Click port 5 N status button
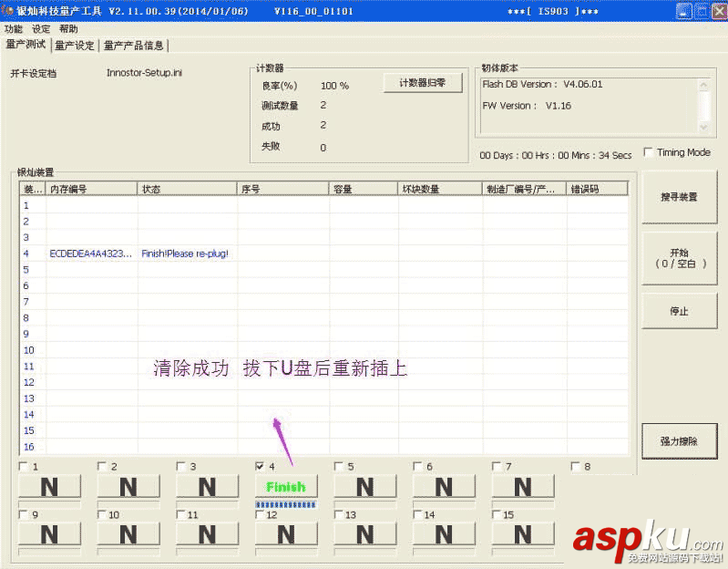Screen dimensions: 728x569 pos(365,486)
